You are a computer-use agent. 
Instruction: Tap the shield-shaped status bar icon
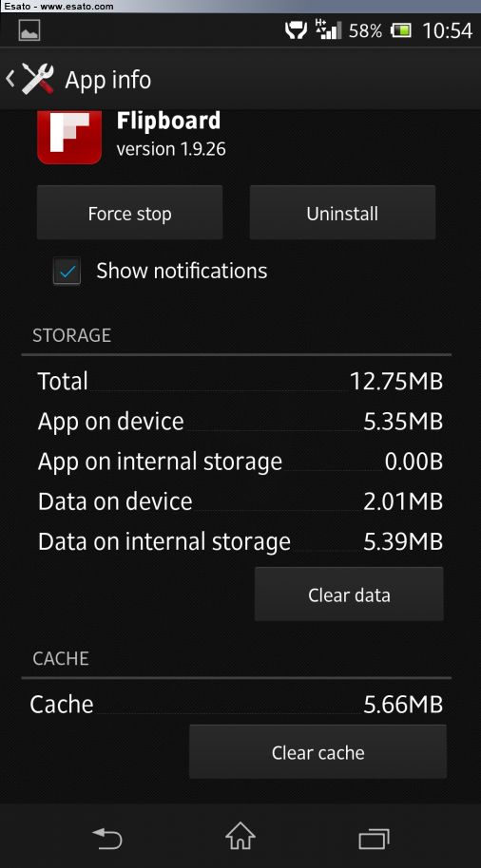pyautogui.click(x=296, y=30)
